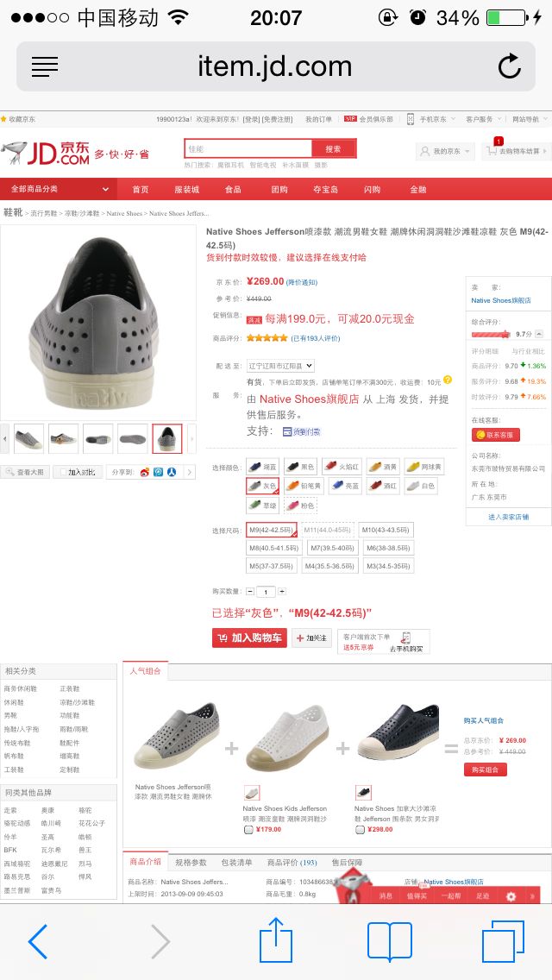
Task: Switch to the 规格参数 tab
Action: 191,862
